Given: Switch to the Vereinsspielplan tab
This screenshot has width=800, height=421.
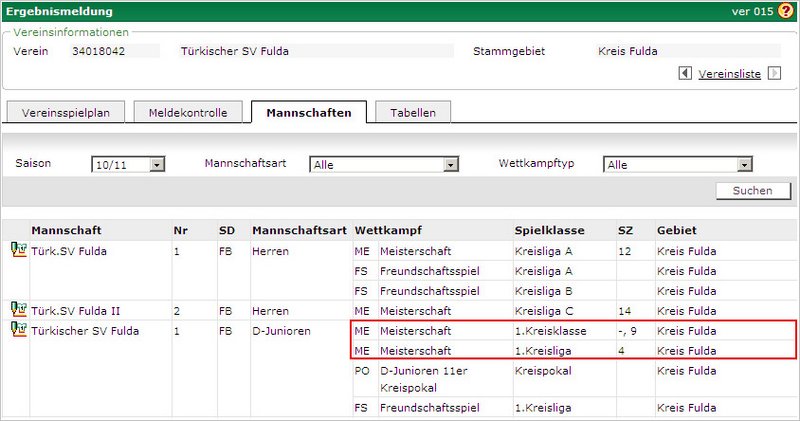Looking at the screenshot, I should (65, 112).
